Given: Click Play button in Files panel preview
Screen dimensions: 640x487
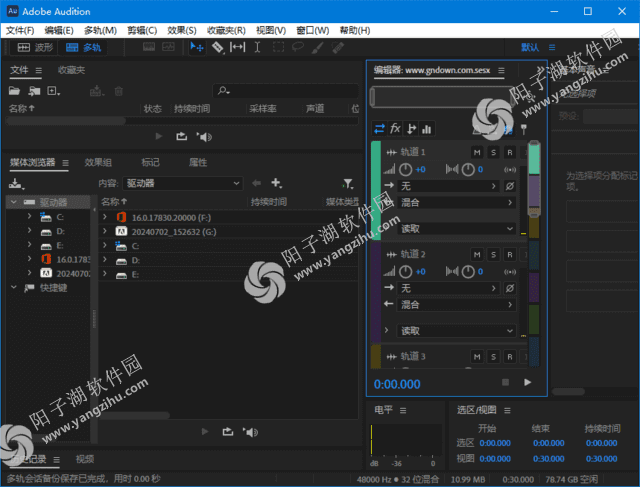Looking at the screenshot, I should [159, 136].
